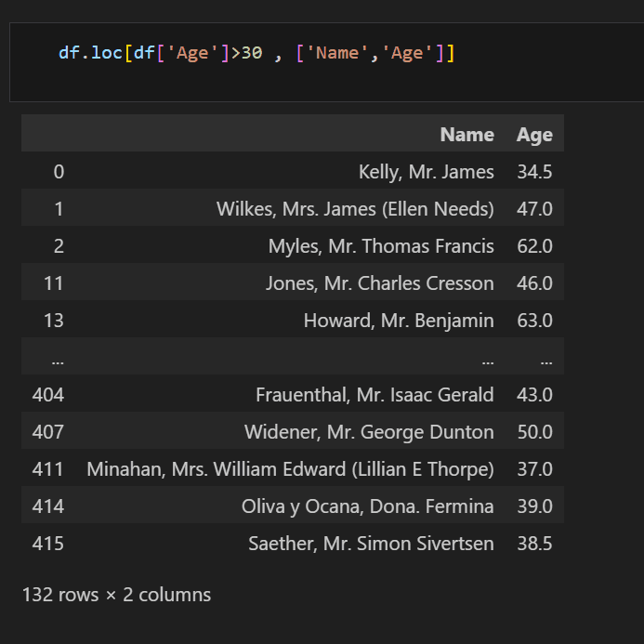Click Jones, Mr. Charles Cresson cell
The image size is (644, 644).
(x=380, y=283)
